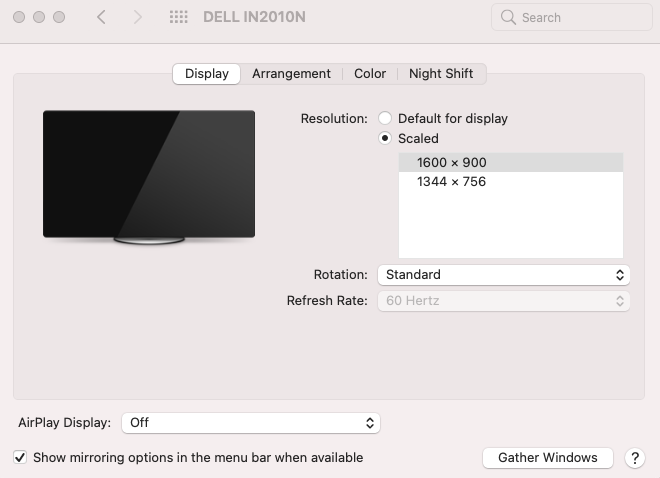Click the magnifying glass search icon

(x=508, y=17)
